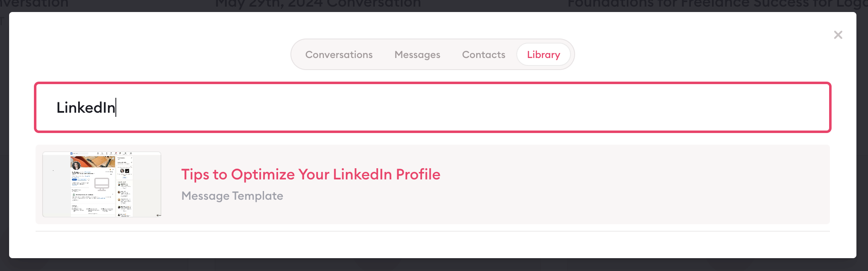Focus the search field containing LinkedIn
The height and width of the screenshot is (271, 868).
[x=433, y=107]
